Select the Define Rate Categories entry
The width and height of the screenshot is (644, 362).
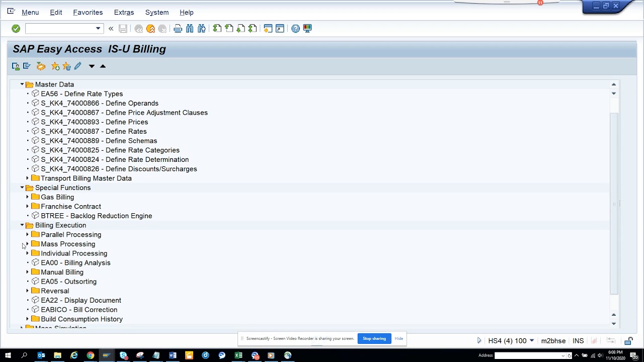110,150
